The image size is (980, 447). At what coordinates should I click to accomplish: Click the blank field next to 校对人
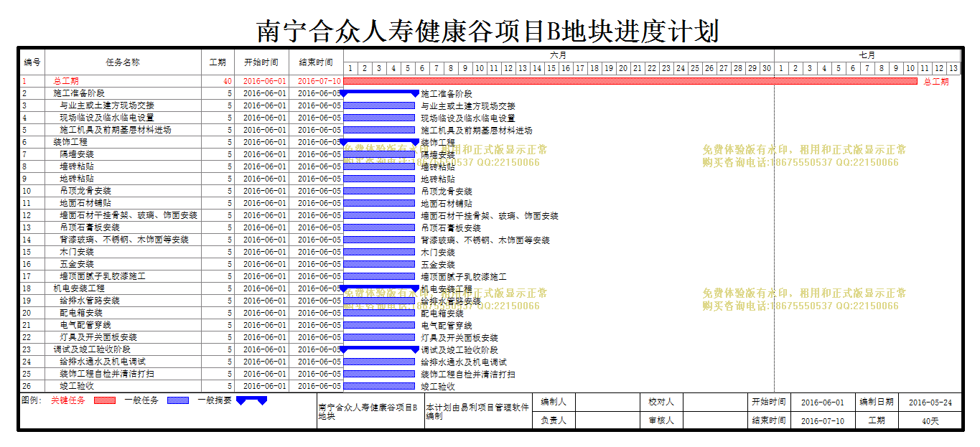pos(714,402)
